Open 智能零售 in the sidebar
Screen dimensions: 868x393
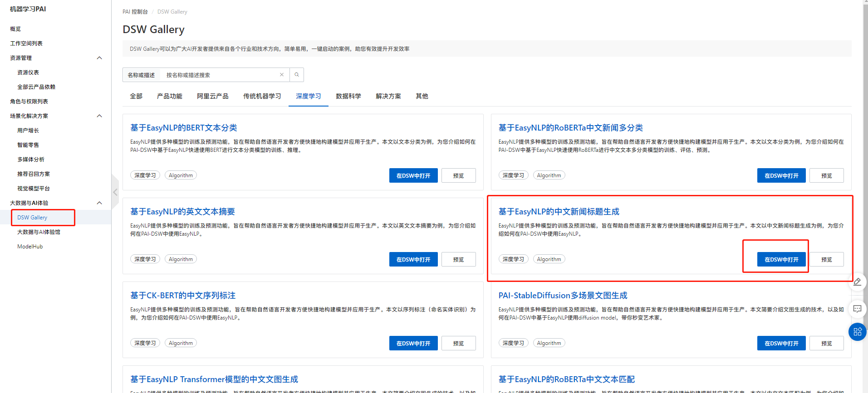[28, 145]
